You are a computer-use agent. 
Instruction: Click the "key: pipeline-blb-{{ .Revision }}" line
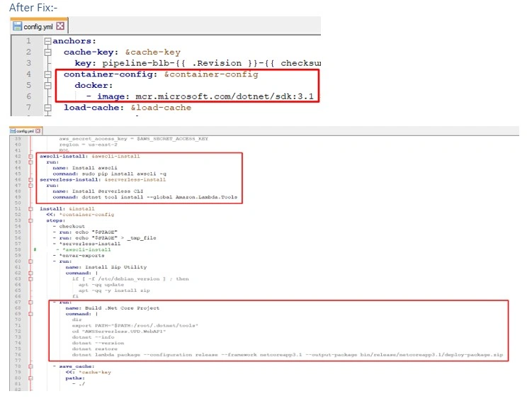(198, 64)
